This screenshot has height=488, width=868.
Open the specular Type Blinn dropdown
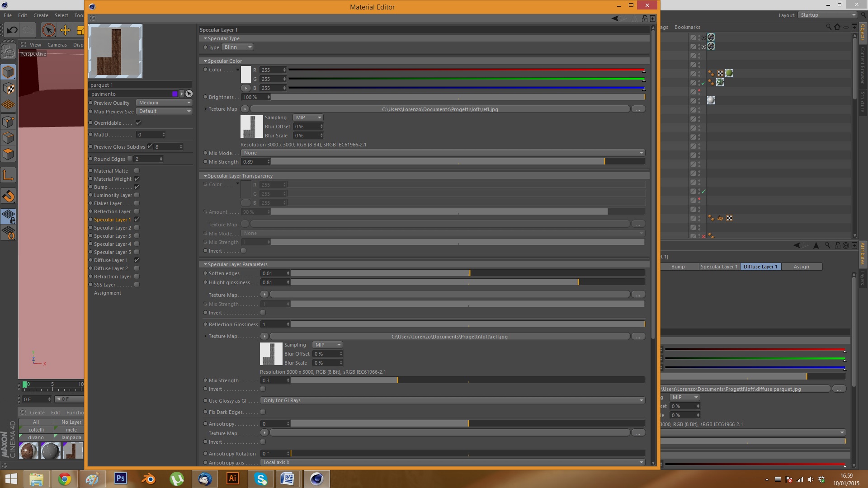pyautogui.click(x=237, y=47)
